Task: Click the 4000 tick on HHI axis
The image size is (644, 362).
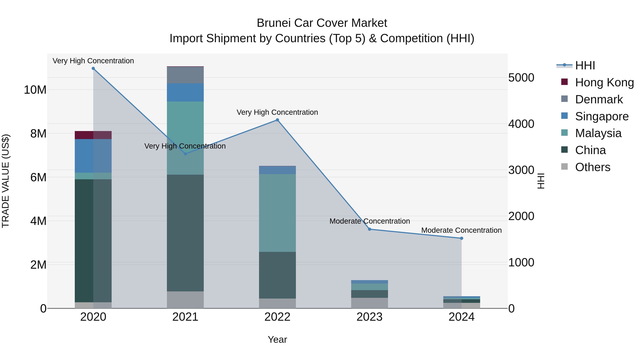Action: click(x=521, y=124)
